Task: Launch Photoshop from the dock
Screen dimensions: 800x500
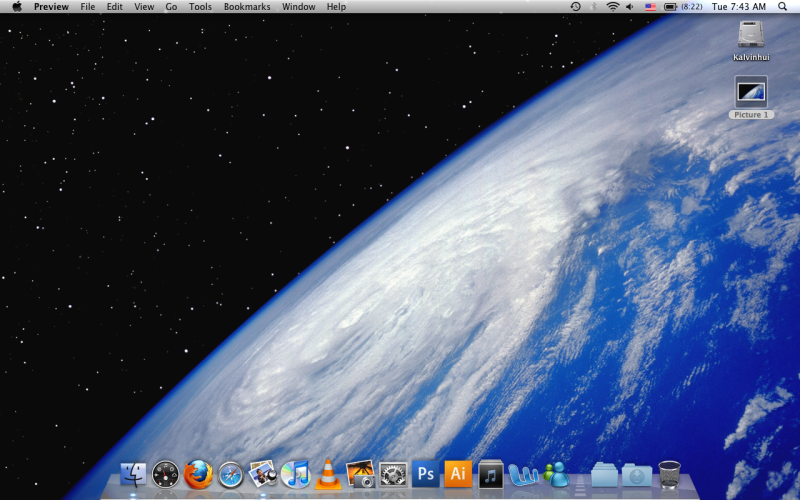Action: tap(425, 473)
